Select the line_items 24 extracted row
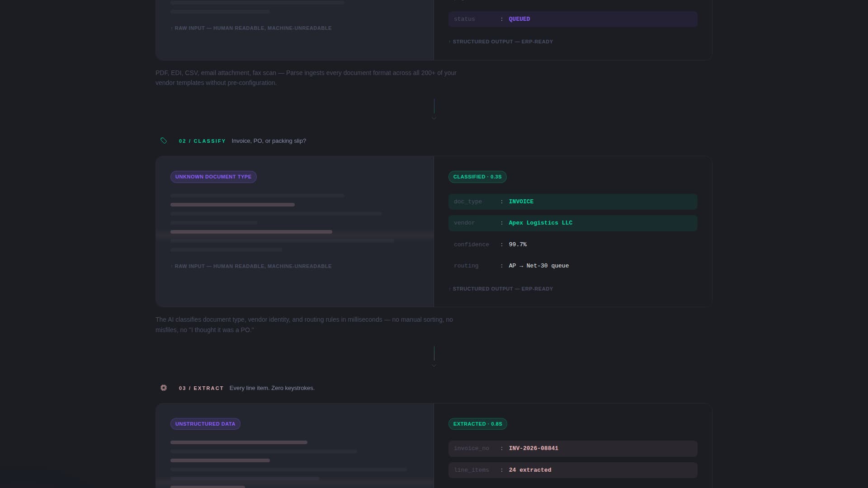The width and height of the screenshot is (868, 488). 573,470
